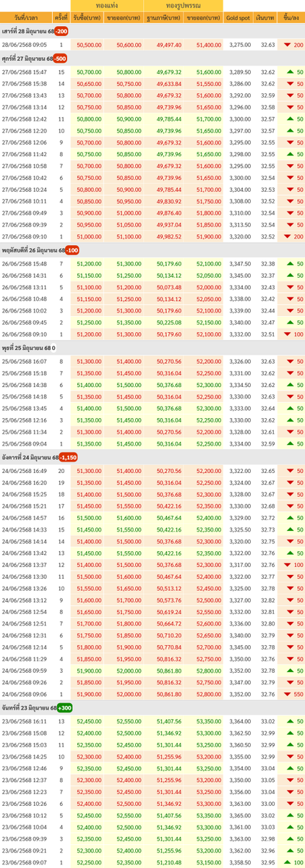Click the red down arrow in 28/06/2568 09:05 row
The height and width of the screenshot is (868, 305).
288,45
